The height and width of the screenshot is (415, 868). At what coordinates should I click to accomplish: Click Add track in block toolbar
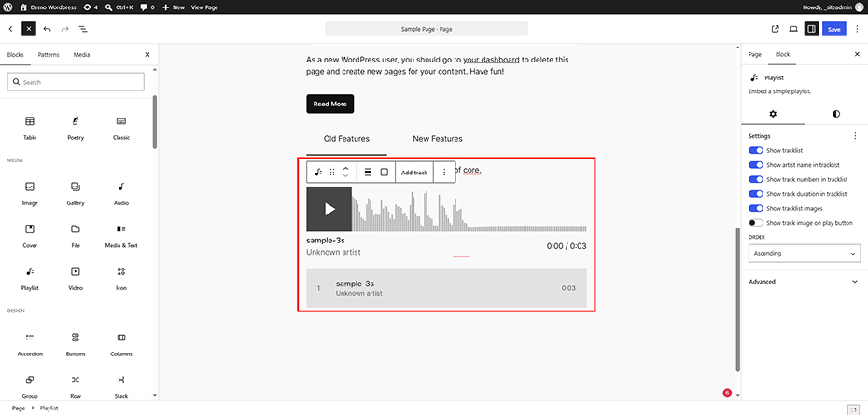pos(414,173)
